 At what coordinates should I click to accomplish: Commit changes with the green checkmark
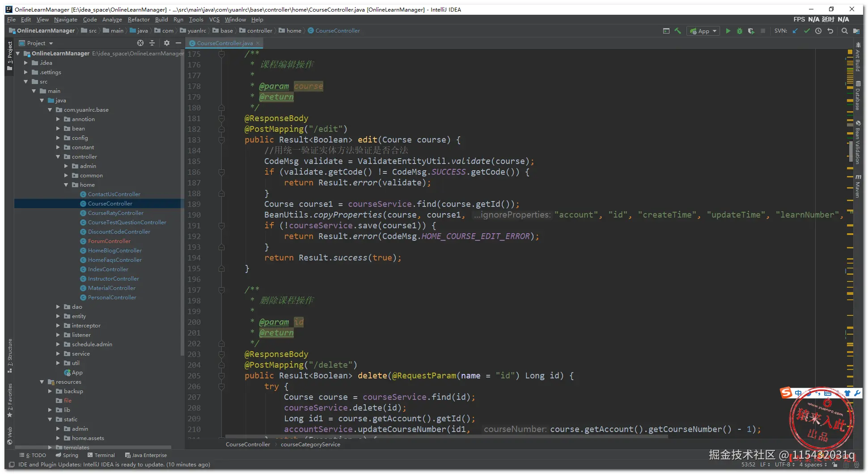(x=807, y=31)
